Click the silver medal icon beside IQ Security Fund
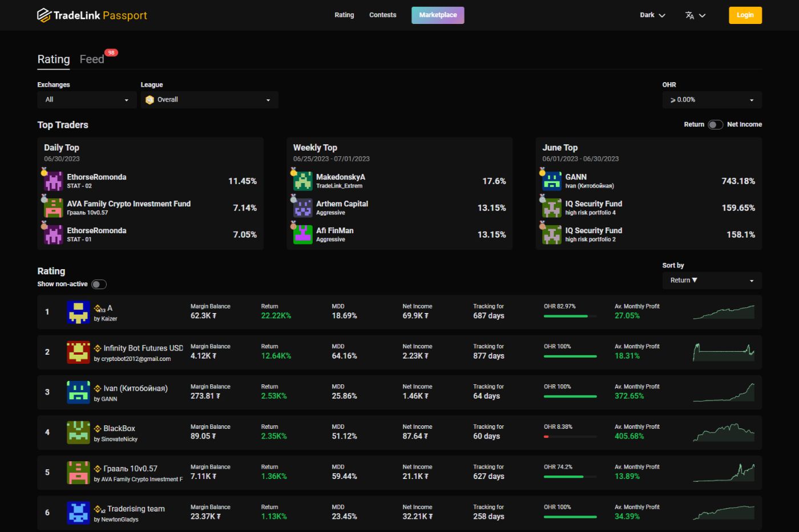Viewport: 799px width, 532px height. tap(542, 198)
